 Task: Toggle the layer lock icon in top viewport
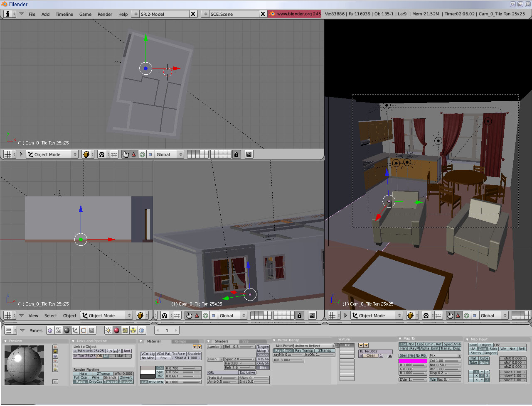click(x=236, y=154)
